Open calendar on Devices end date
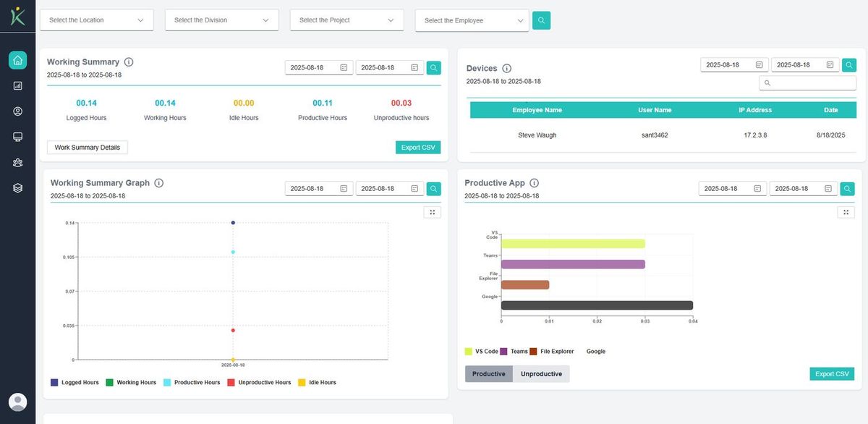The height and width of the screenshot is (424, 868). click(830, 64)
